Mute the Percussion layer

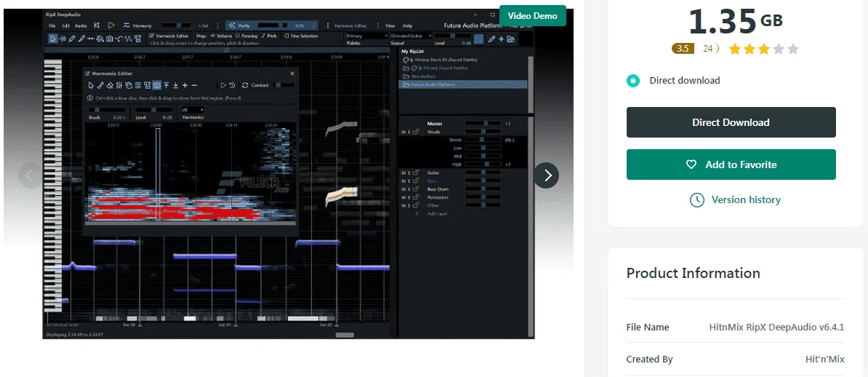point(403,197)
